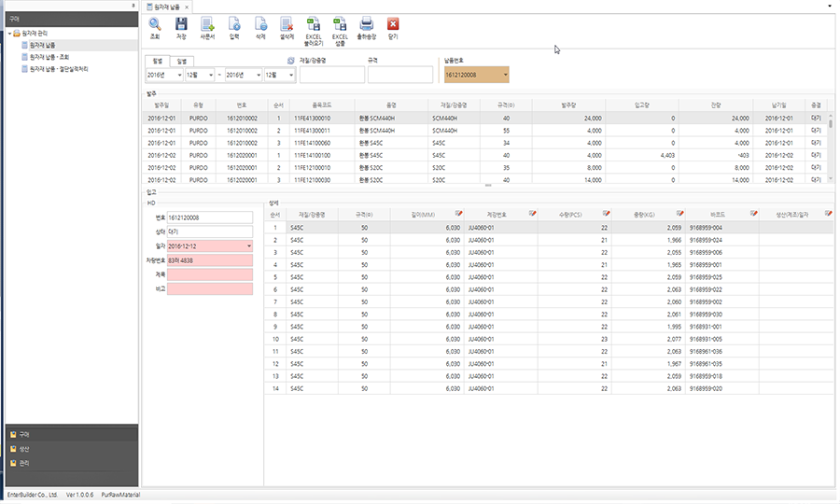Click the empty pink 제목 field
The height and width of the screenshot is (504, 840).
coord(209,274)
